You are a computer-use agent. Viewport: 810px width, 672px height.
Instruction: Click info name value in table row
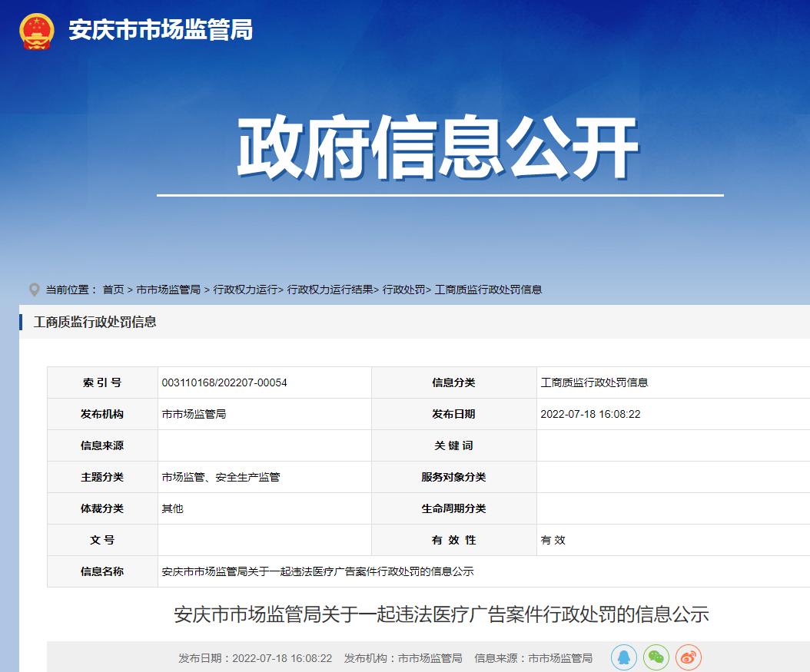pos(317,571)
